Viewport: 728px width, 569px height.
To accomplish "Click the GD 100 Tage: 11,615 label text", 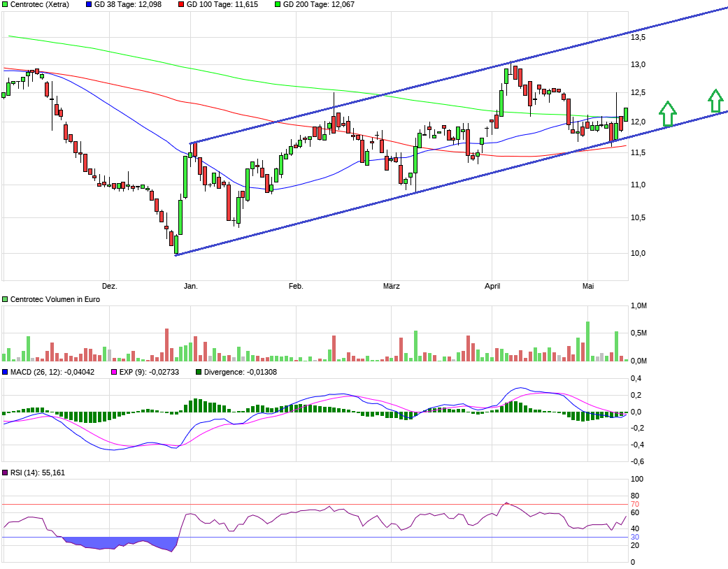I will [224, 5].
